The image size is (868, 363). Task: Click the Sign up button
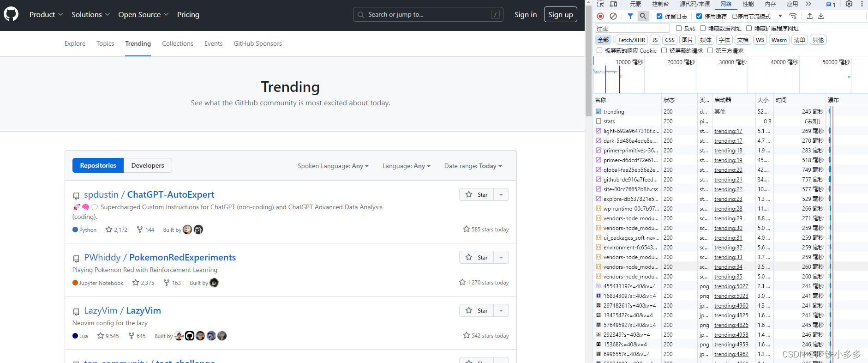click(561, 14)
